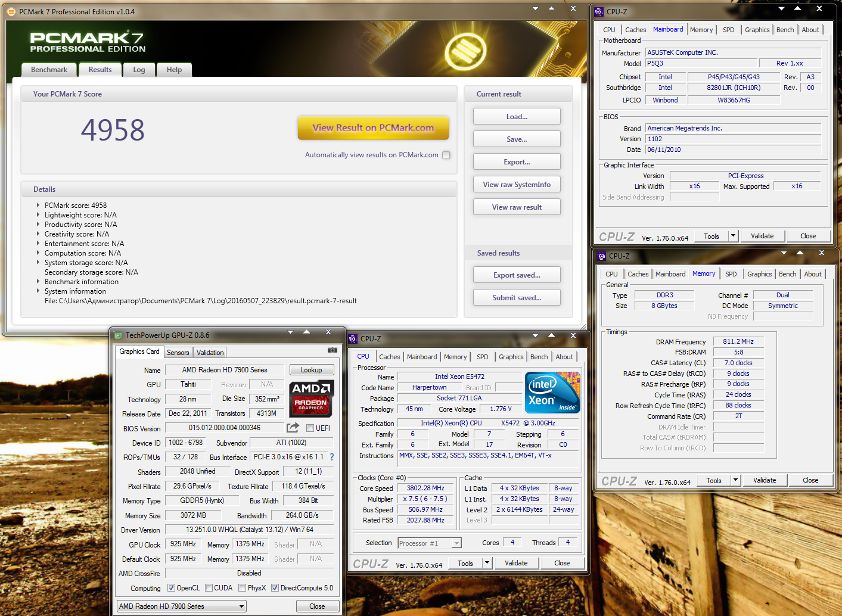Switch to the Validation tab in GPU-Z

pos(210,353)
